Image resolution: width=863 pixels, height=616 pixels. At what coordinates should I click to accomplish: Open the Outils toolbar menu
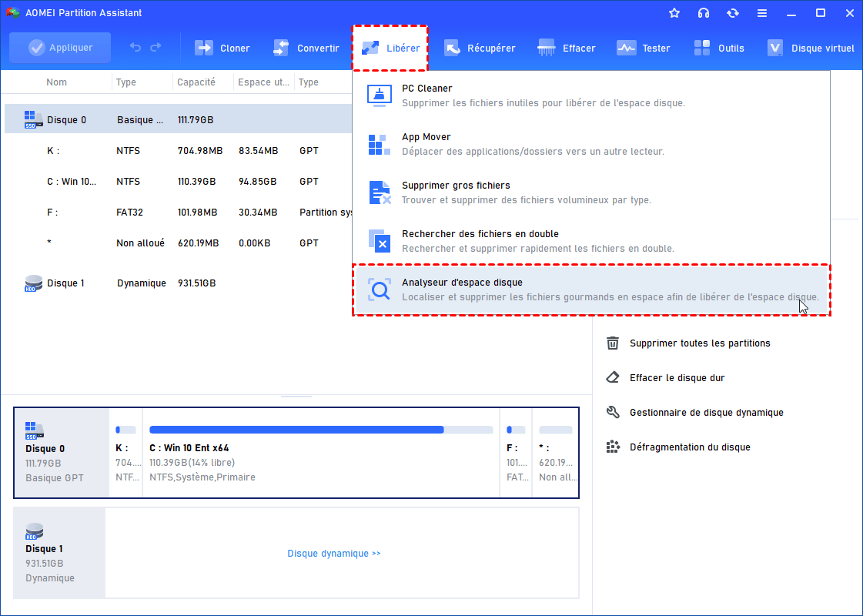(719, 48)
